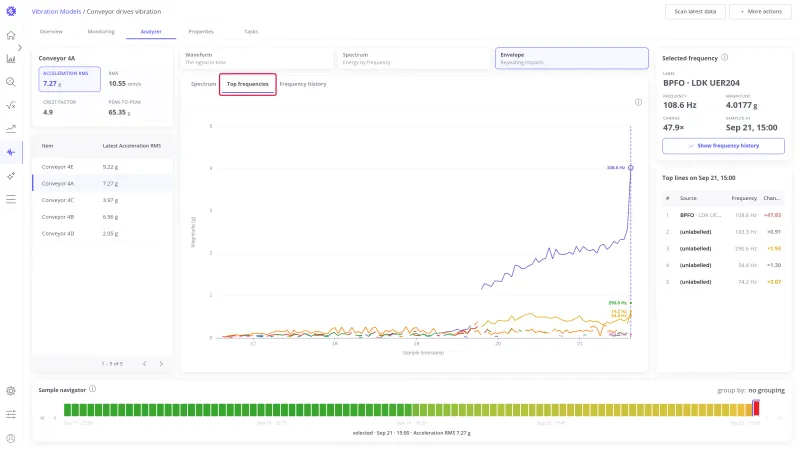Select the Peak-to-Peak 65.35 g metric
Screen dimensions: 800x450
coord(135,108)
